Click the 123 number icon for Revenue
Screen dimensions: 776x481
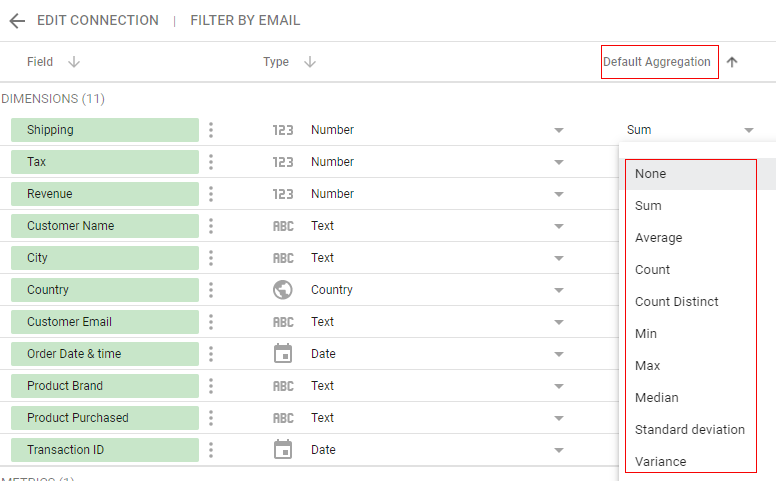[283, 194]
